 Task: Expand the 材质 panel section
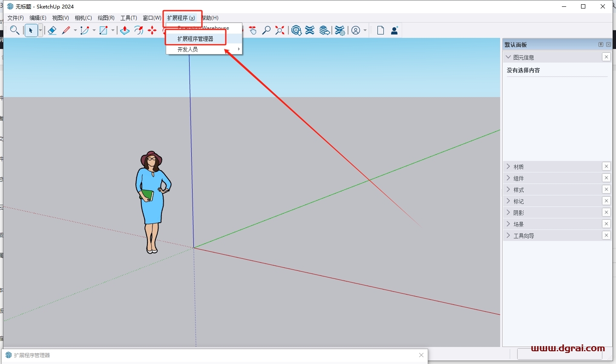pos(508,166)
